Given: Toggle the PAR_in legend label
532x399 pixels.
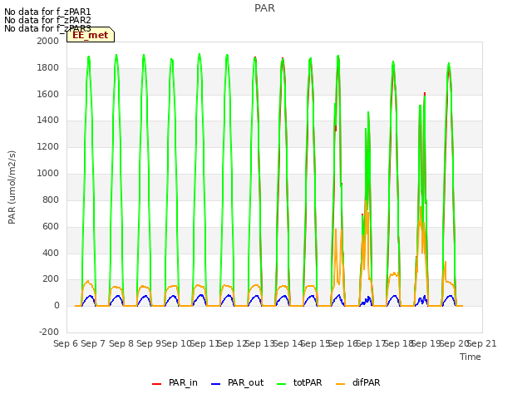Looking at the screenshot, I should click(x=183, y=382).
